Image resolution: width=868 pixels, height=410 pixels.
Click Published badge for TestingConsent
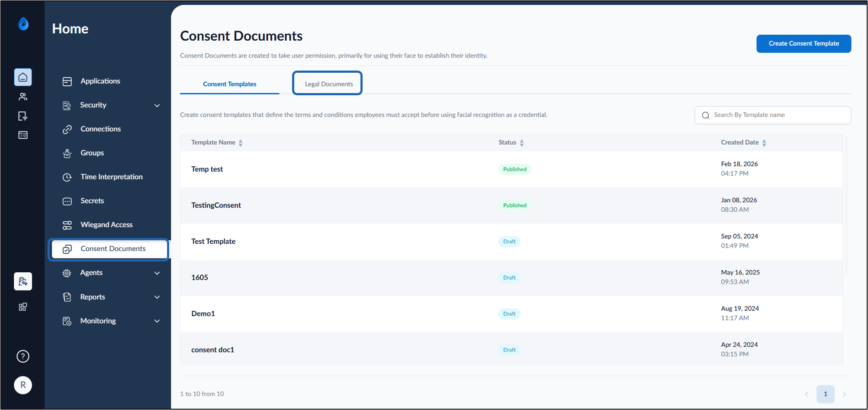click(x=514, y=206)
